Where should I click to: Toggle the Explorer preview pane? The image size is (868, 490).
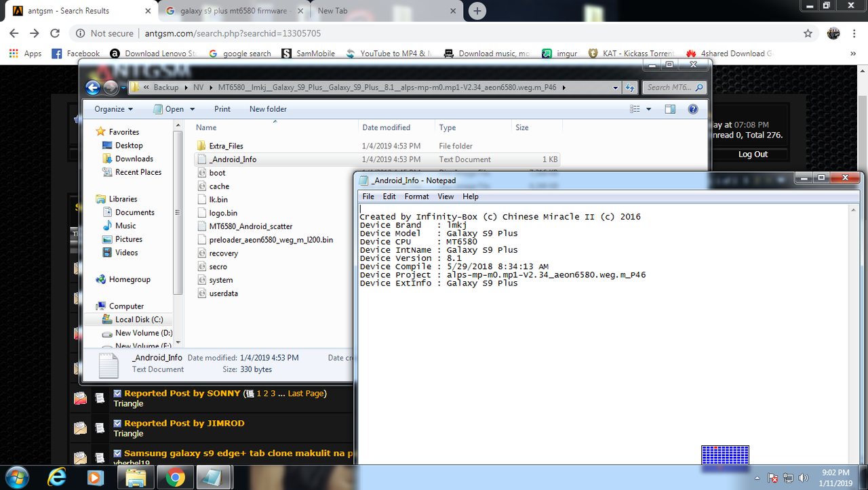coord(670,109)
